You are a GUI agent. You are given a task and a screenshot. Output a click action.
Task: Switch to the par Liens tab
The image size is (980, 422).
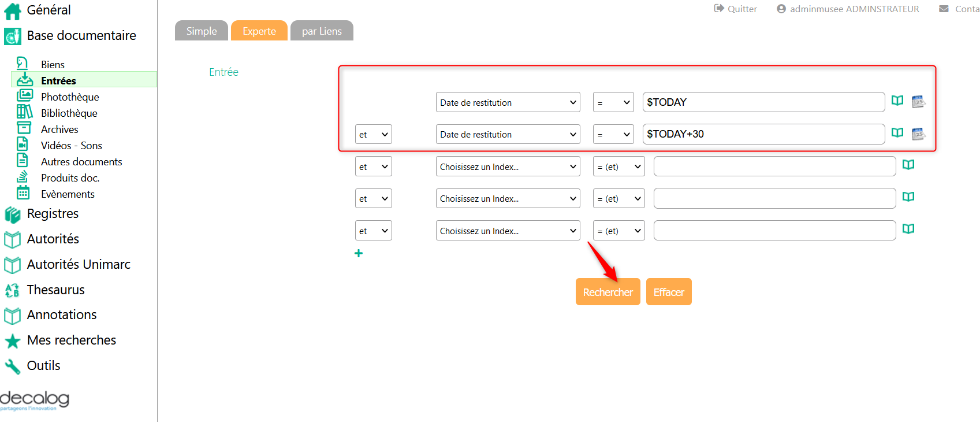322,31
